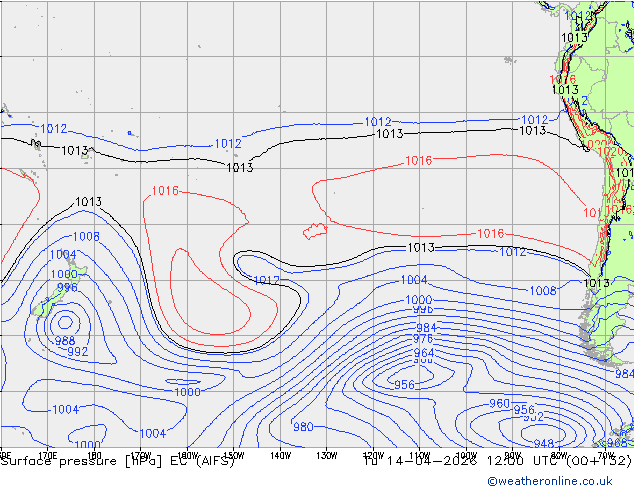Screen dimensions: 634x490
Task: Click the 992 isobar label
Action: coord(77,351)
